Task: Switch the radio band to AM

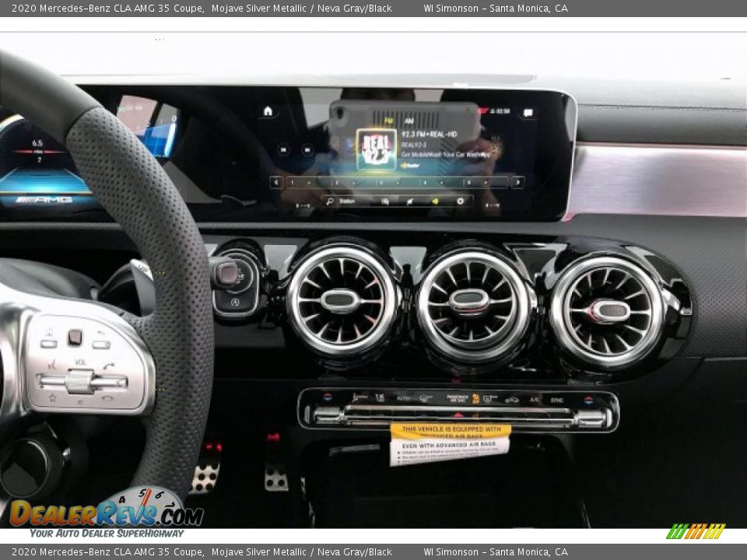Action: tap(410, 120)
